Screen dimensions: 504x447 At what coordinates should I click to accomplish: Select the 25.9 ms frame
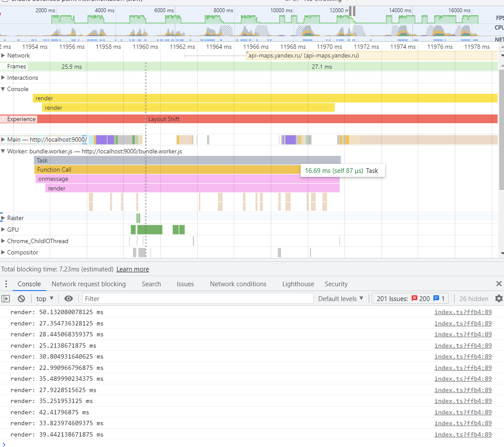[x=72, y=67]
